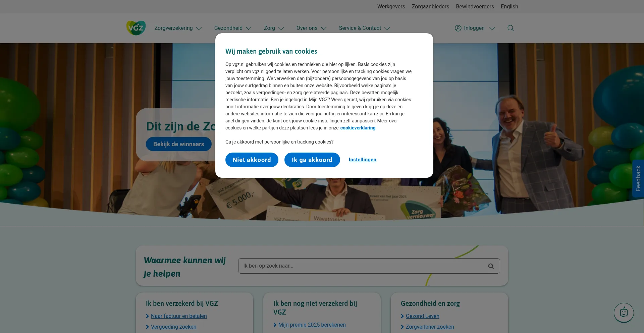644x333 pixels.
Task: Expand the Inloggen dropdown arrow
Action: click(492, 29)
